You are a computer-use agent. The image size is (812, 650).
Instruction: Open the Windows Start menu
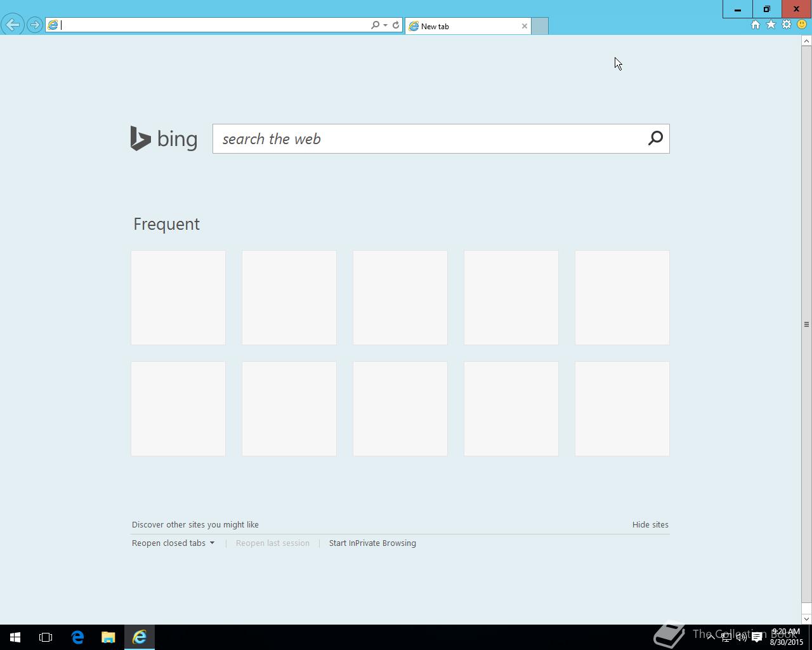(x=15, y=637)
